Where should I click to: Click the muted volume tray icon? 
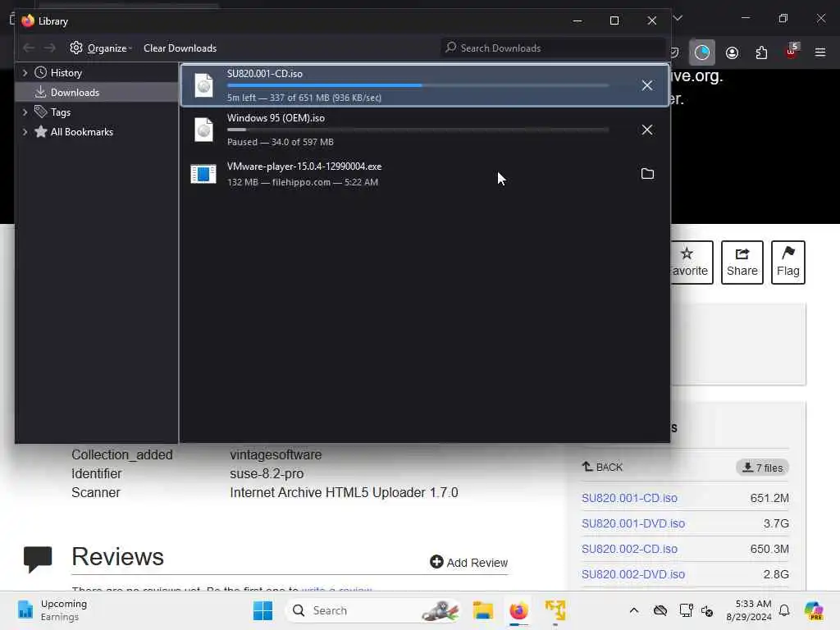(707, 610)
